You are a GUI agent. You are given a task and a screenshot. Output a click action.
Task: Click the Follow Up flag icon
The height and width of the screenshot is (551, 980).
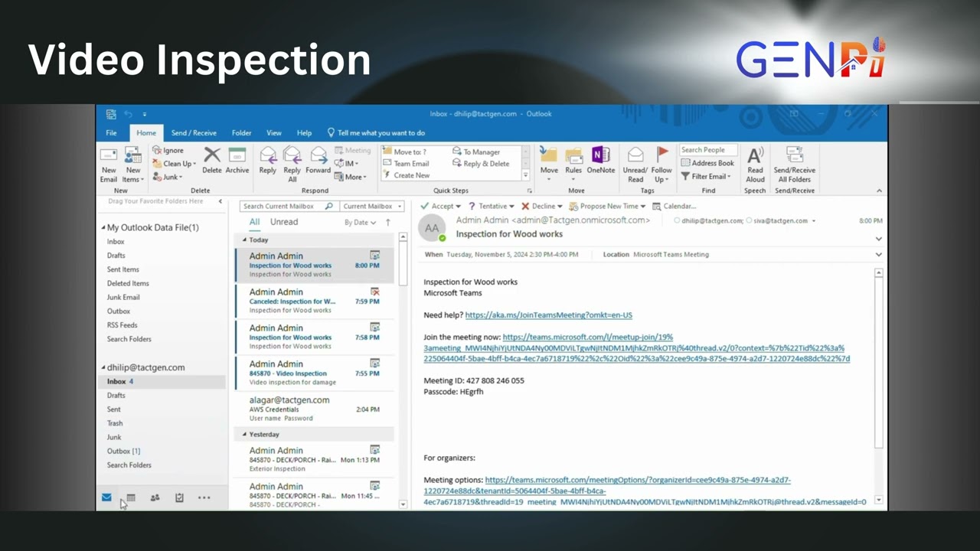point(662,155)
